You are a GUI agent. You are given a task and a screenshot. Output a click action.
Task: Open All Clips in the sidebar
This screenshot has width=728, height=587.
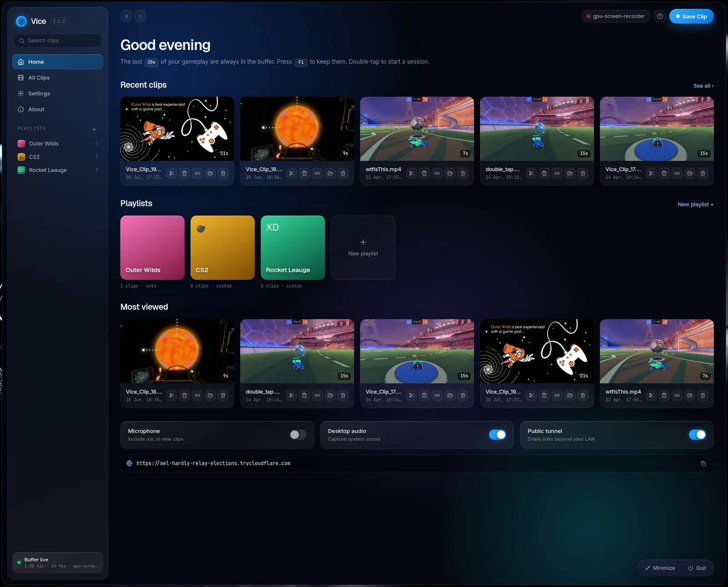(58, 78)
